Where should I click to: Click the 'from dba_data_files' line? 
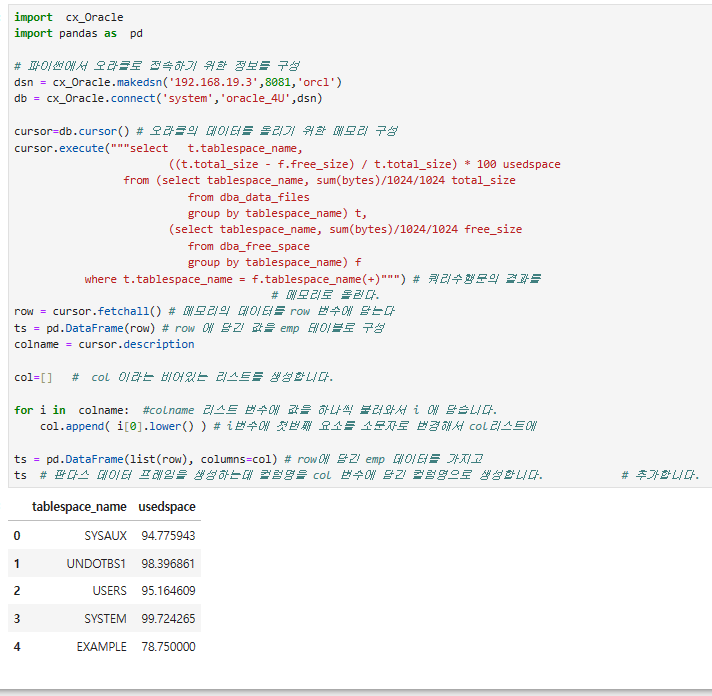(x=248, y=197)
